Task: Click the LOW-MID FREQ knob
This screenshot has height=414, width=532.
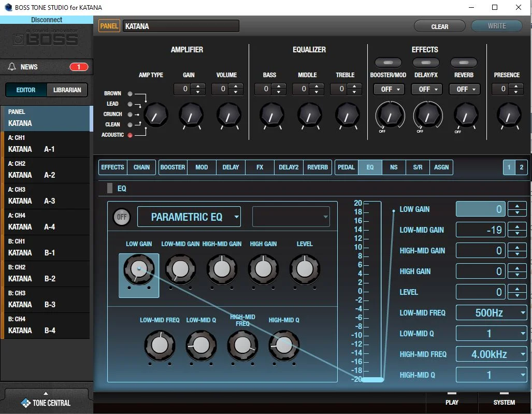Action: (160, 345)
